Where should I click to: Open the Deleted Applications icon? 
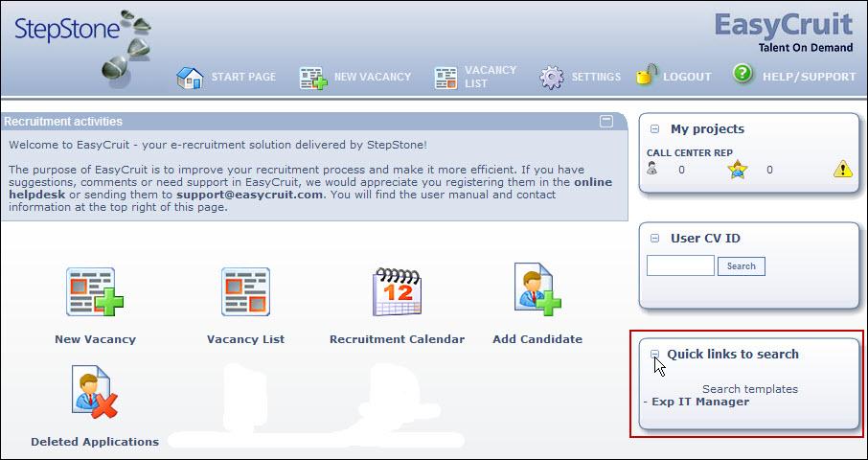[94, 392]
